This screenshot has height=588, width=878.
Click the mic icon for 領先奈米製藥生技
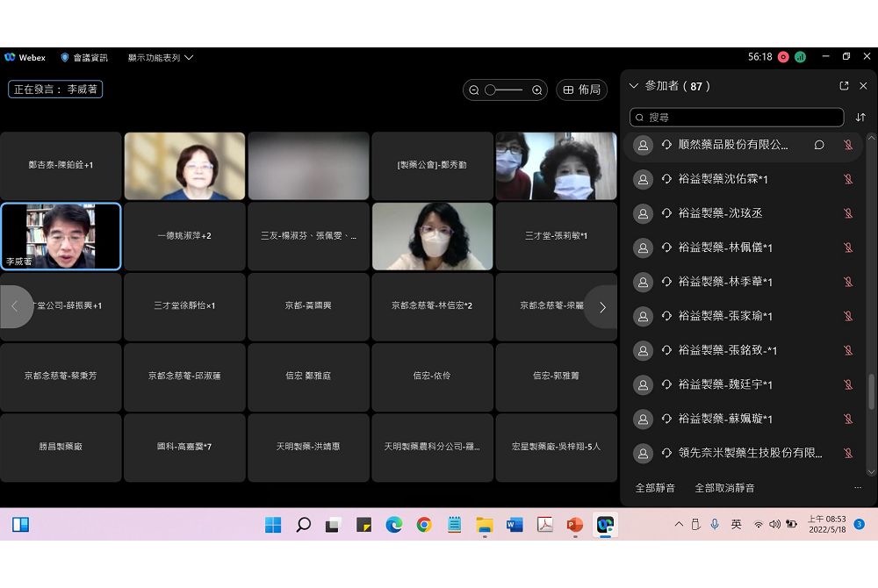848,453
